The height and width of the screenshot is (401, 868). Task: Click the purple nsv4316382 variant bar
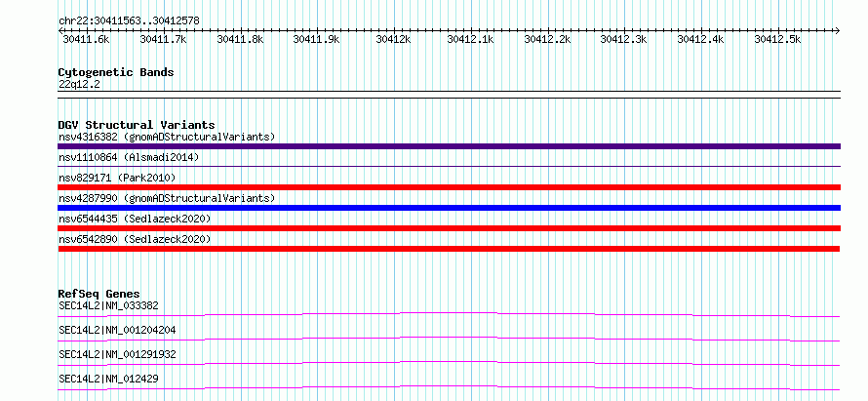pyautogui.click(x=449, y=146)
